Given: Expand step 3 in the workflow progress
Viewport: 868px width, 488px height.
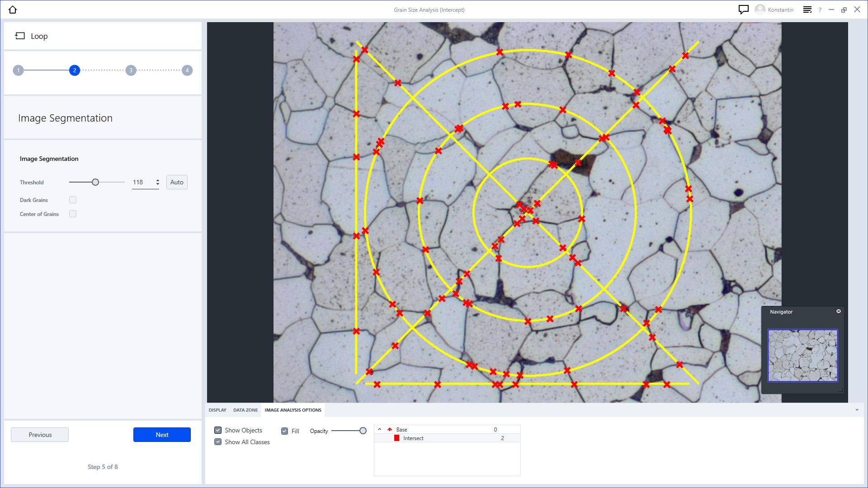Looking at the screenshot, I should [x=131, y=70].
